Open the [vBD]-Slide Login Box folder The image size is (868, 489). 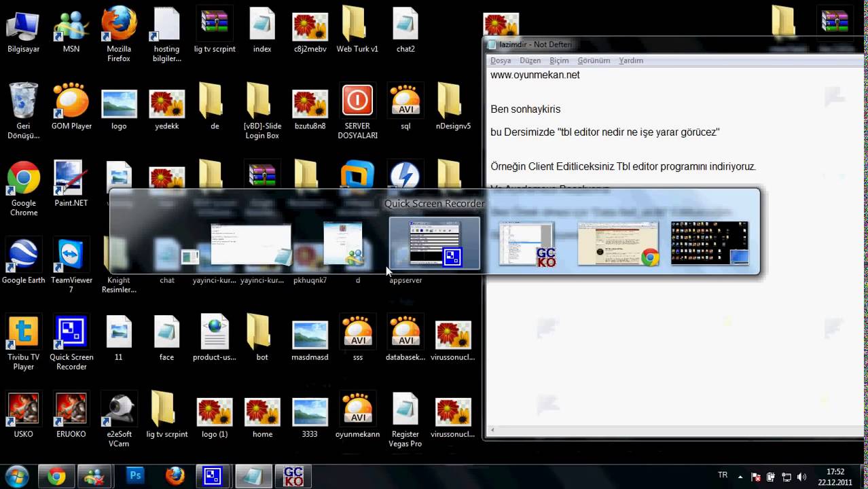pos(262,111)
